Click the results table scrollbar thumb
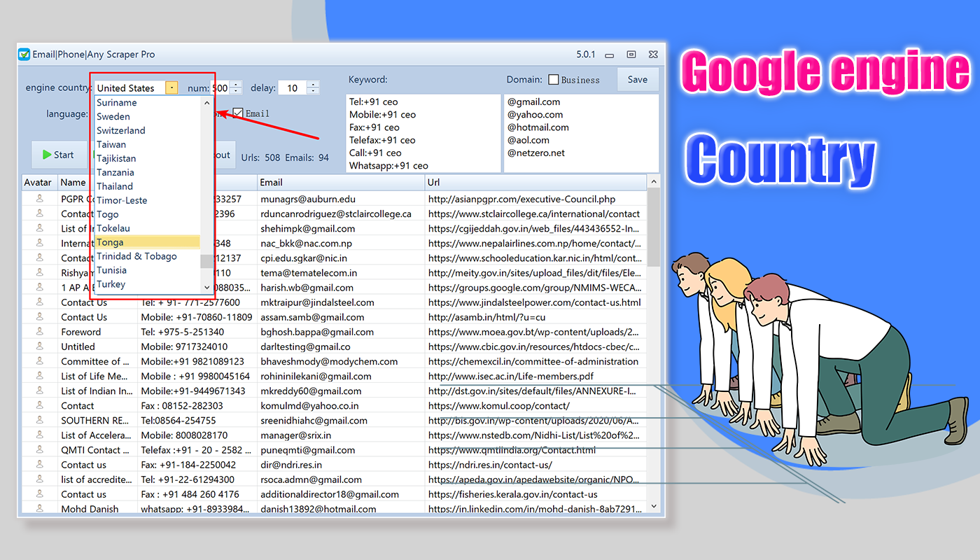The height and width of the screenshot is (560, 980). 654,227
